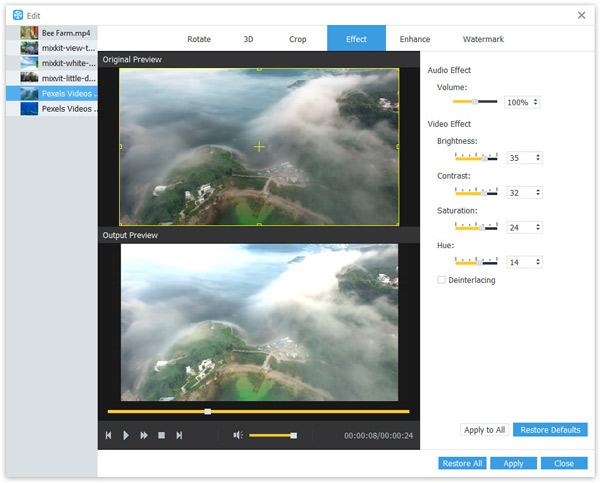
Task: Click the Saturation value stepper arrows
Action: click(538, 227)
